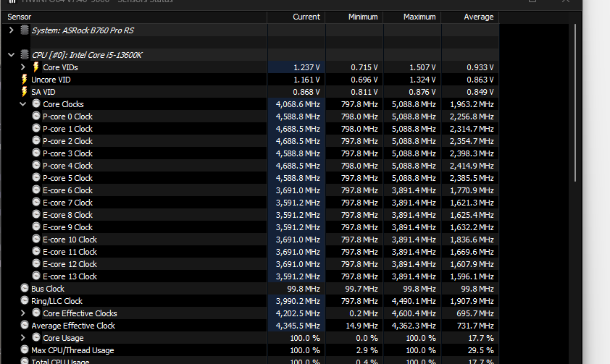Expand the Core VIDs group

click(23, 67)
